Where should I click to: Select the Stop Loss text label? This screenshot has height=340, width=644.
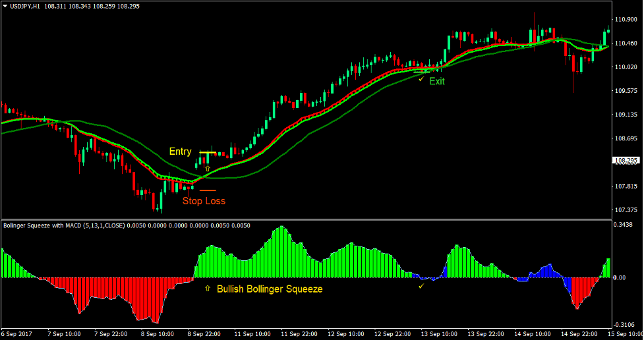(204, 201)
